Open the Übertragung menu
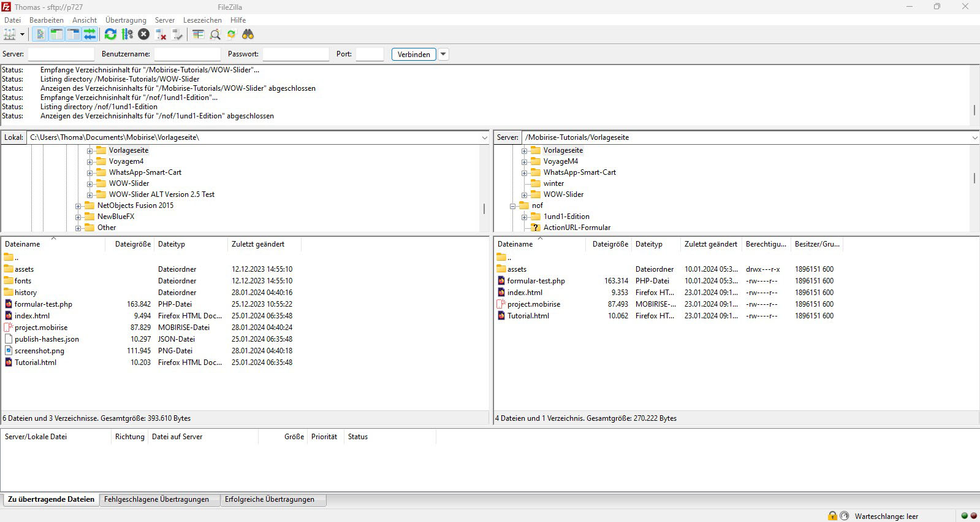980x522 pixels. [126, 20]
